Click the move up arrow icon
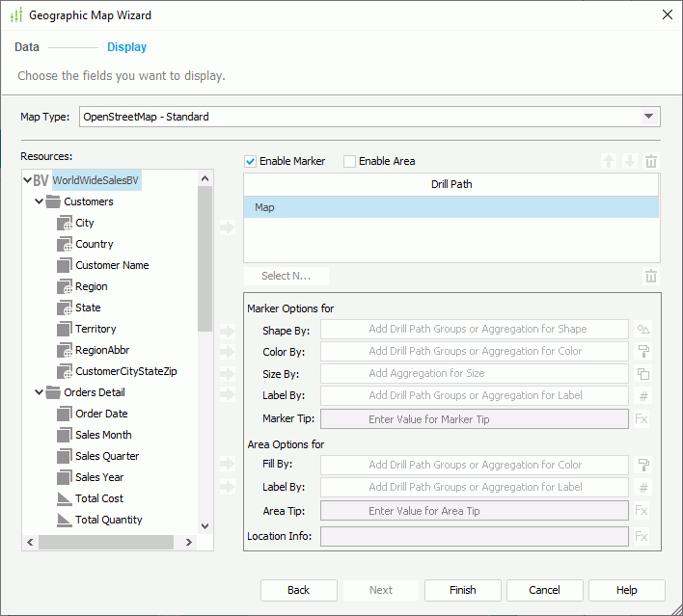This screenshot has height=616, width=683. coord(609,162)
